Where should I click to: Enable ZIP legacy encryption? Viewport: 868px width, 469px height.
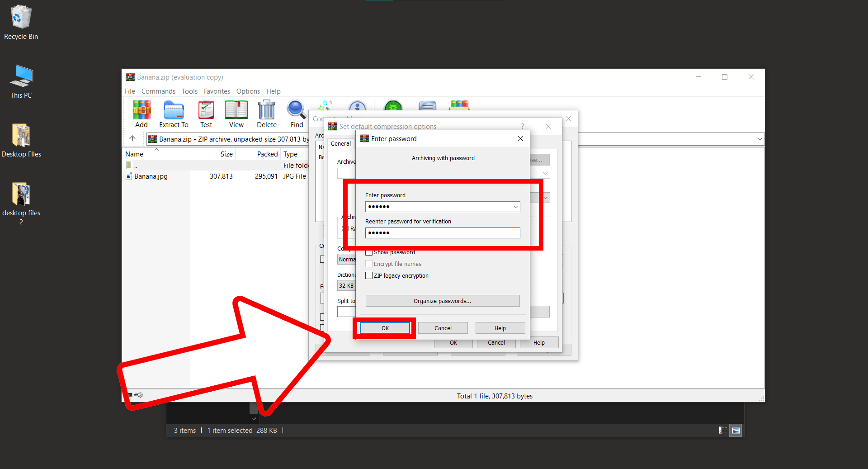tap(369, 275)
